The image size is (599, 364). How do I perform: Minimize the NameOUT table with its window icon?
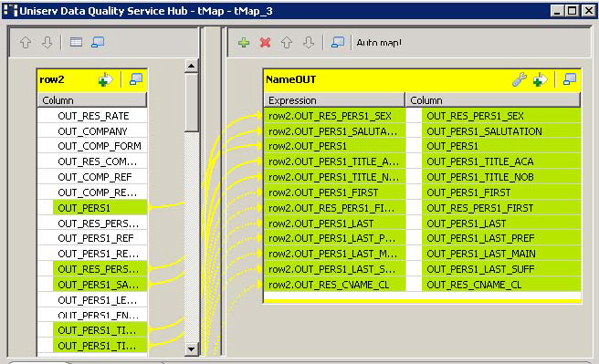point(570,79)
